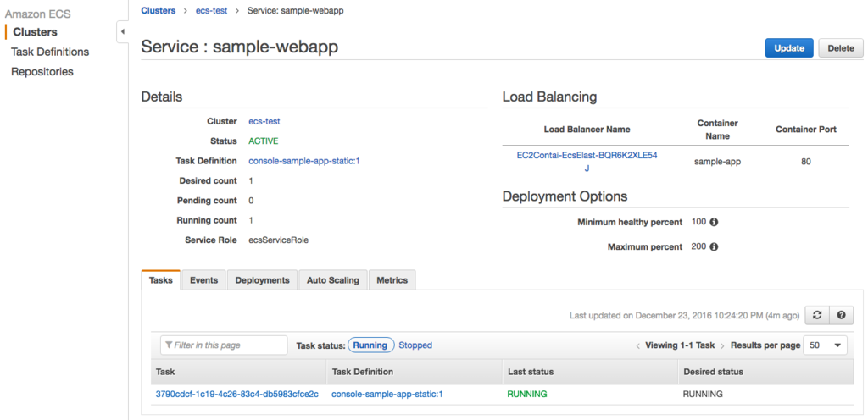Open Task Definitions in sidebar
Viewport: 868px width, 420px height.
tap(50, 52)
